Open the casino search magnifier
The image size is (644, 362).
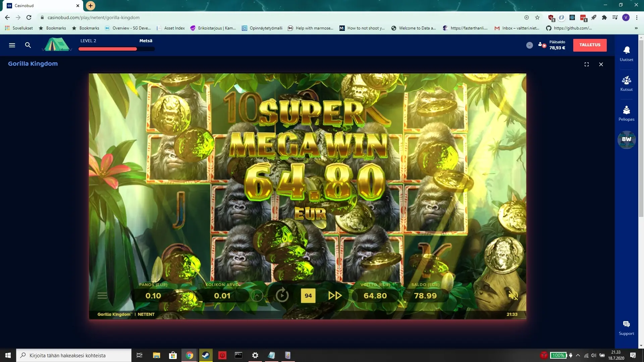pos(28,45)
